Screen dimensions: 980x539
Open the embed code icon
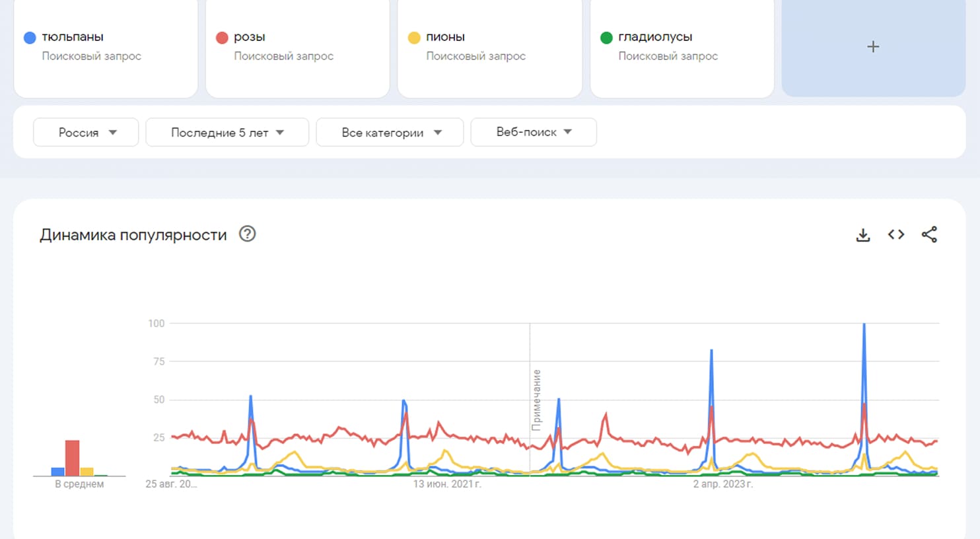(896, 234)
